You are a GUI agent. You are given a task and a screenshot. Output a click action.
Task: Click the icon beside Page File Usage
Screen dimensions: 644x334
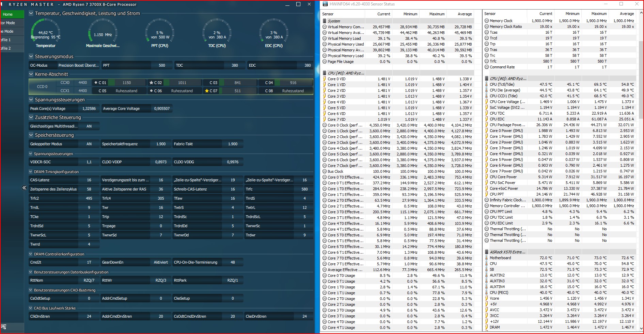pyautogui.click(x=325, y=62)
